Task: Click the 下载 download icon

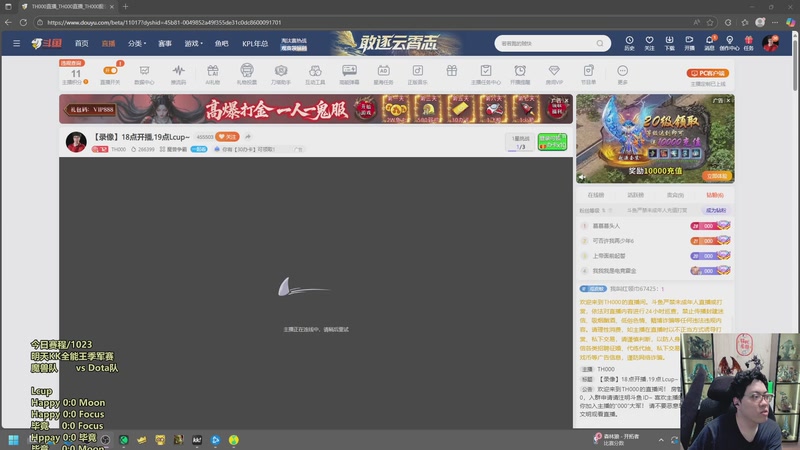Action: click(669, 43)
